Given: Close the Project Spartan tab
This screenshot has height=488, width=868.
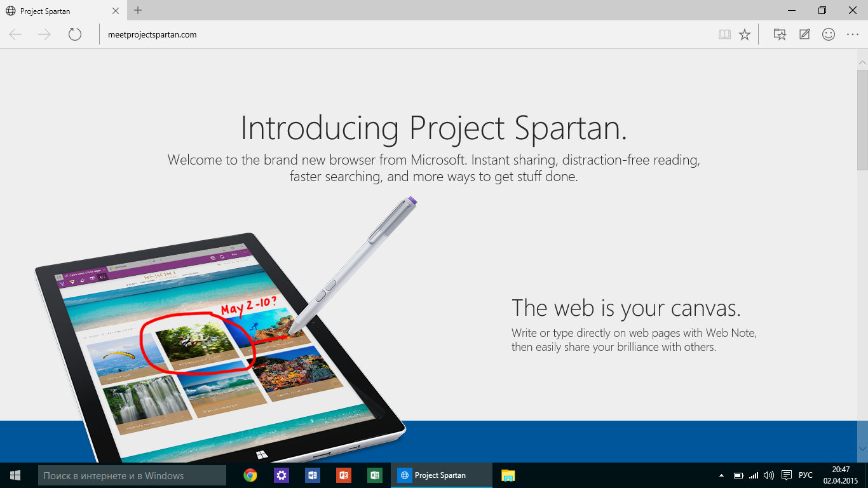Looking at the screenshot, I should 115,11.
